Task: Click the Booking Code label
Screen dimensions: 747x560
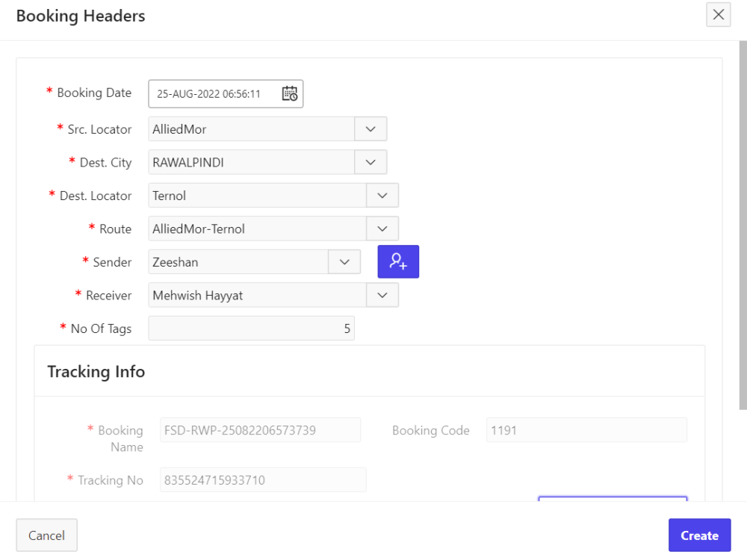Action: click(x=431, y=431)
